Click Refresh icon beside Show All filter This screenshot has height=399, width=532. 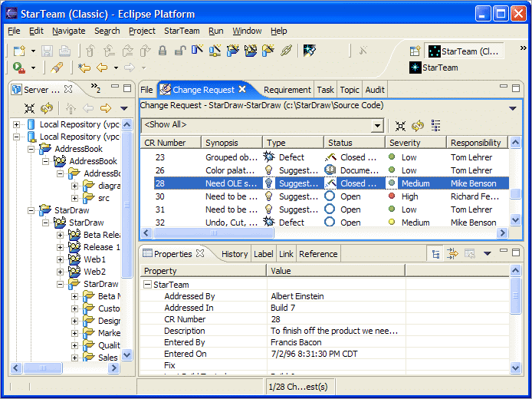pyautogui.click(x=418, y=126)
